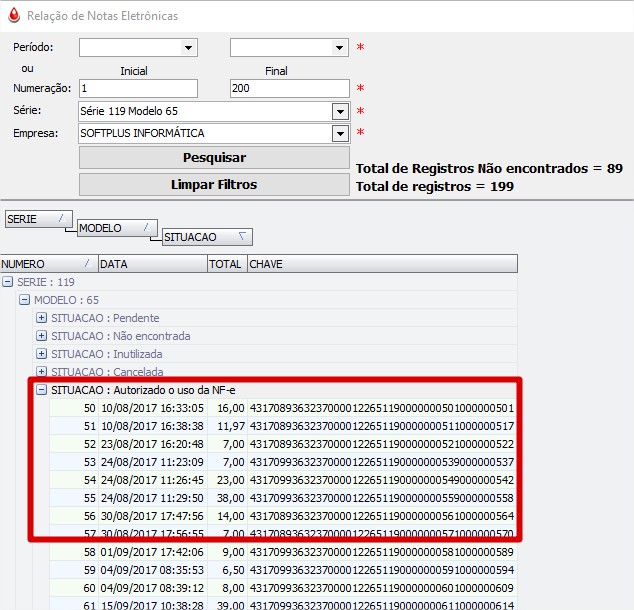Click the total value 23,00

point(231,480)
